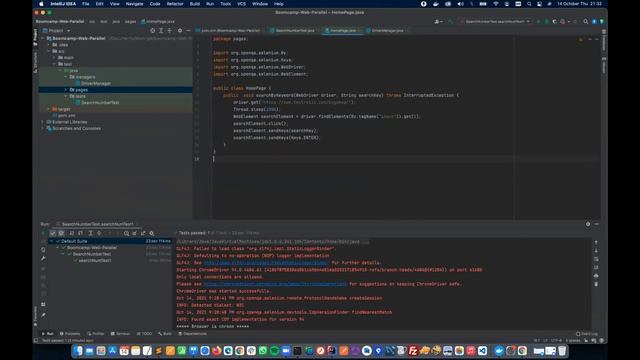Collapse Default Suite test node

pyautogui.click(x=52, y=241)
